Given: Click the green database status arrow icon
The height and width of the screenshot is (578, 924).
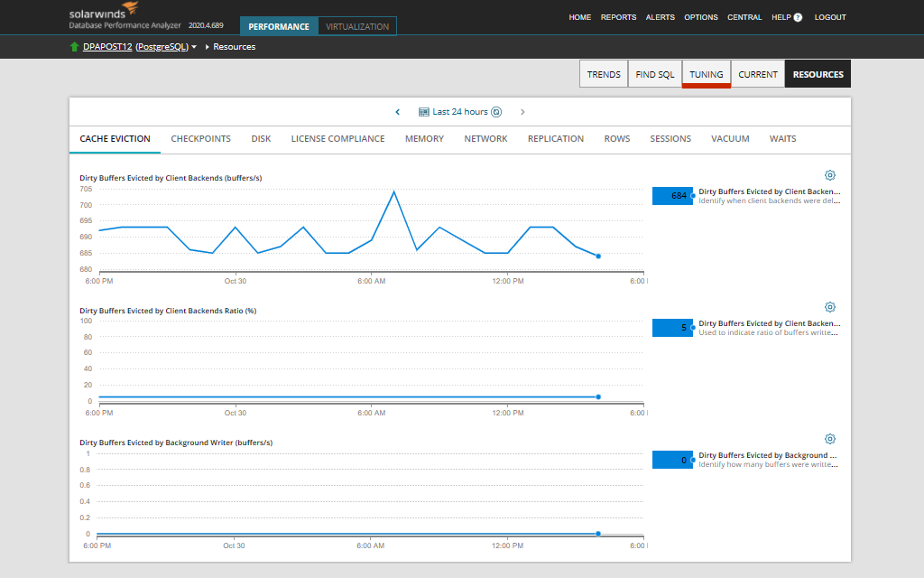Looking at the screenshot, I should point(74,47).
